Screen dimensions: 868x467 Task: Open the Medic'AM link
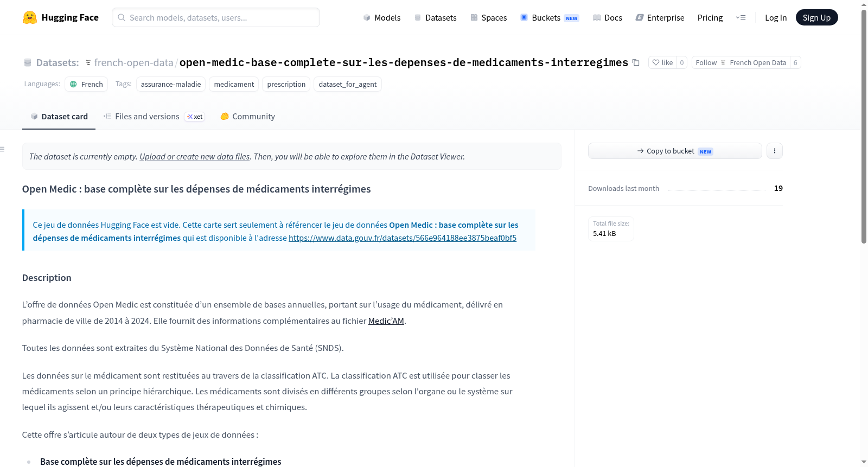point(386,321)
